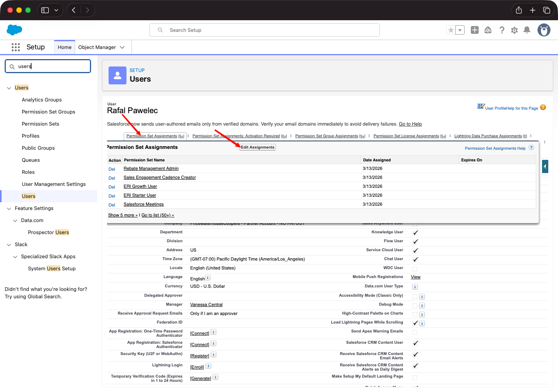Disable Load Lightning Pages While Scrolling
Screen dimensions: 558x392
click(414, 323)
